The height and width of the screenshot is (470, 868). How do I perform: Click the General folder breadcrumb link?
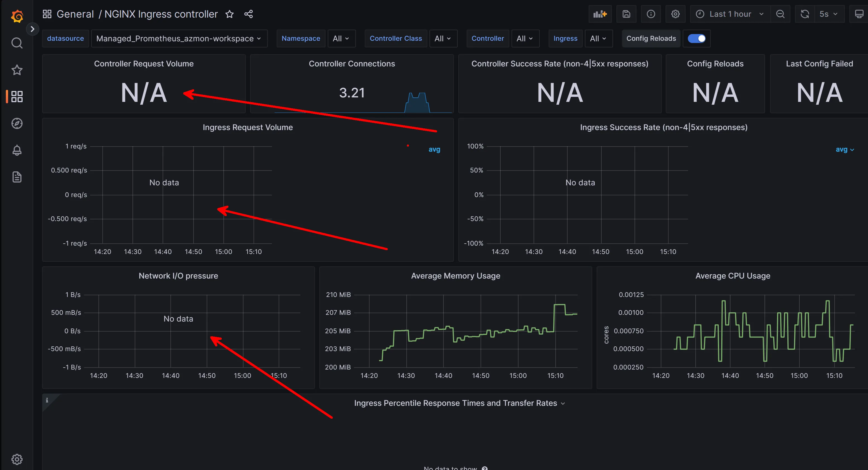[75, 14]
